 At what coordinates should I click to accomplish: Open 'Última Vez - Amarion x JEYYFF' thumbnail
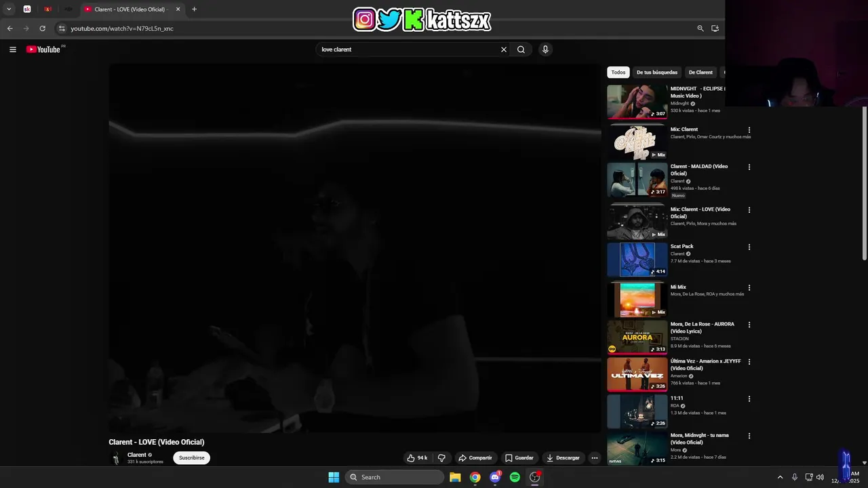637,374
